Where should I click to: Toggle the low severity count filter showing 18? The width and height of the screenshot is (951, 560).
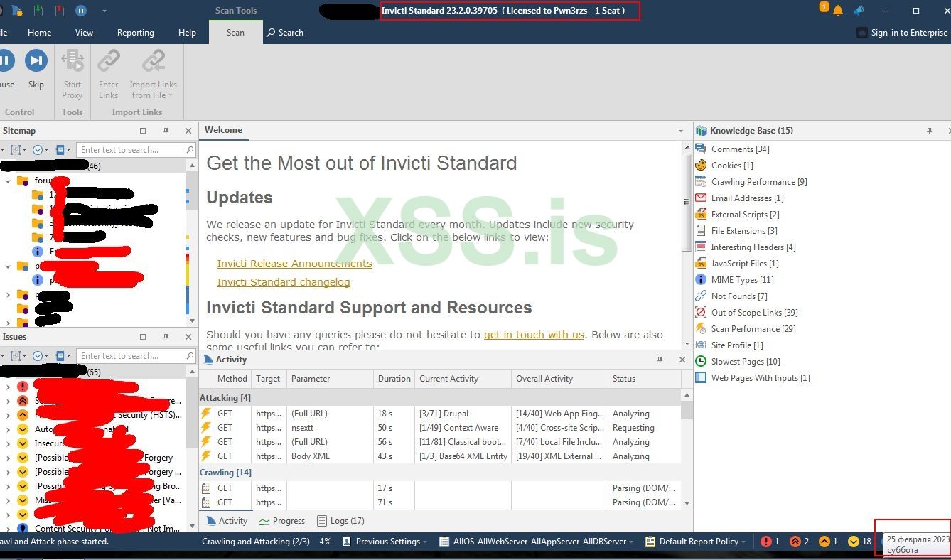[859, 542]
